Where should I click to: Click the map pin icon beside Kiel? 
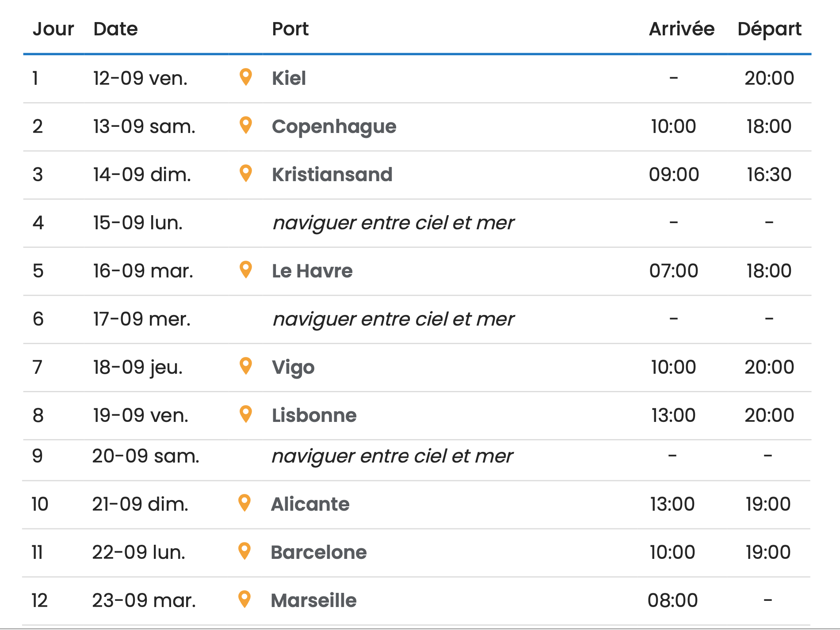[245, 77]
